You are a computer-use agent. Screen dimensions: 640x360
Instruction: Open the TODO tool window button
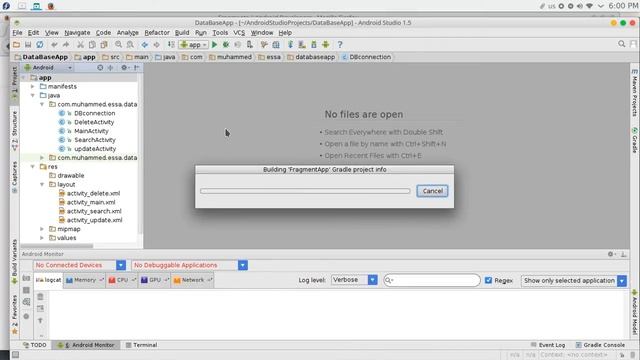[x=35, y=345]
